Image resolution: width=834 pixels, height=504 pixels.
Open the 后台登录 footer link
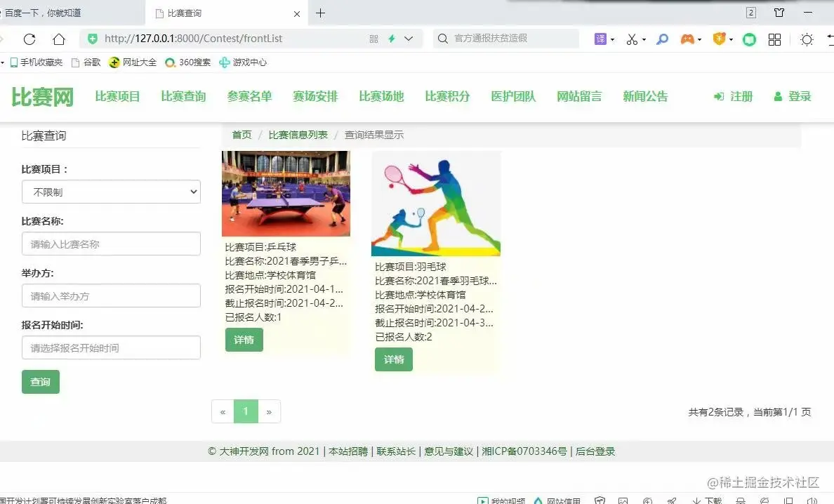click(595, 451)
